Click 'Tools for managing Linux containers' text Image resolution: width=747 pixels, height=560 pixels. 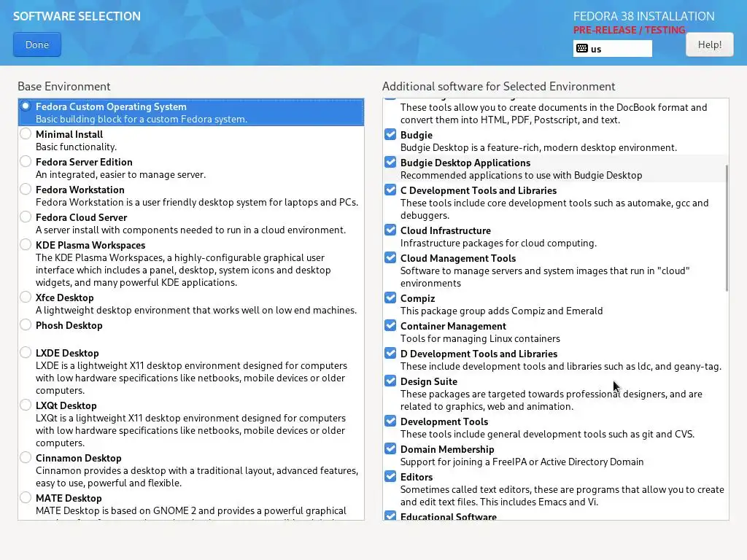(x=480, y=338)
